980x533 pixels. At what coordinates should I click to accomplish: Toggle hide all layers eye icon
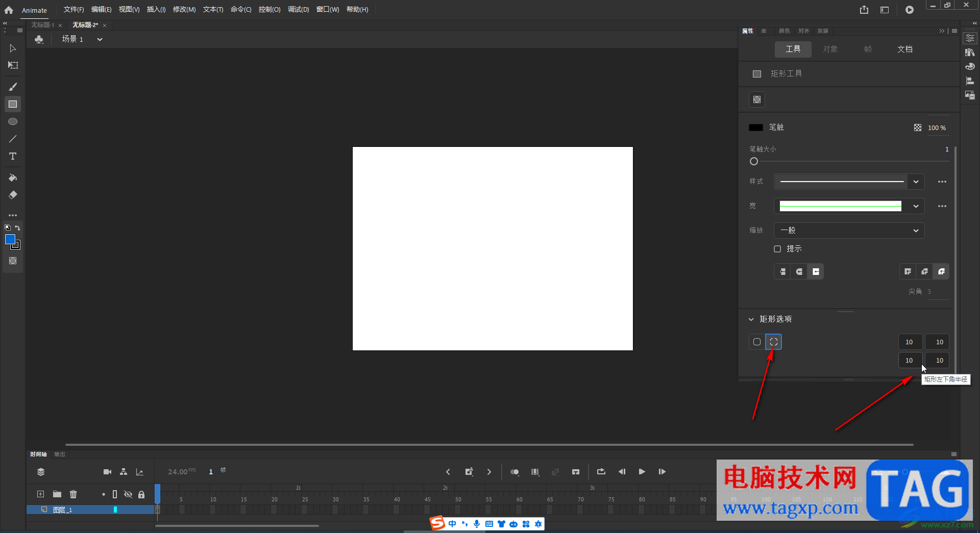coord(128,494)
